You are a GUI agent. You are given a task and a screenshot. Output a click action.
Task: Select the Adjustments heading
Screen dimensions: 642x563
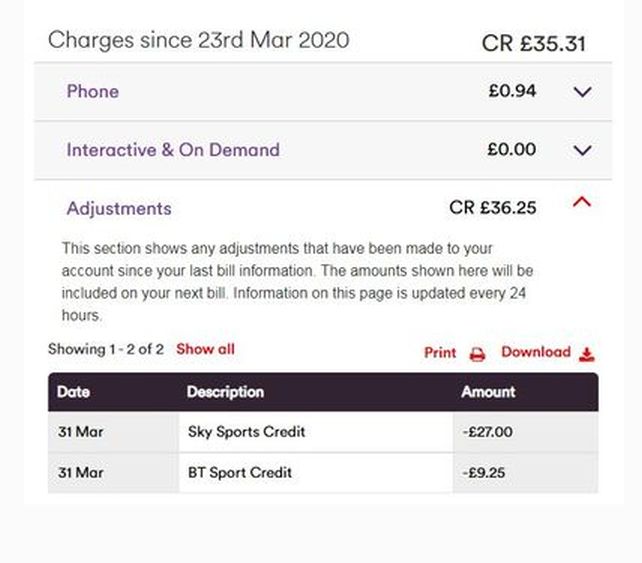click(119, 208)
